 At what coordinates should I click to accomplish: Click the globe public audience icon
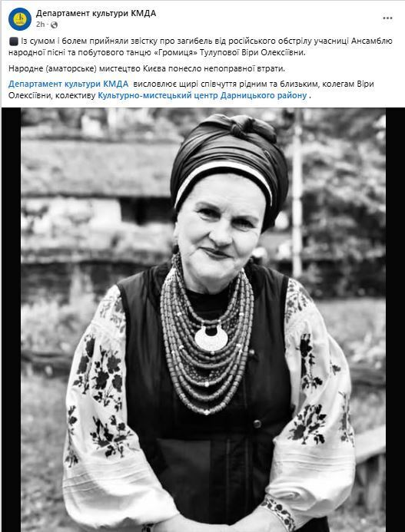[x=54, y=25]
